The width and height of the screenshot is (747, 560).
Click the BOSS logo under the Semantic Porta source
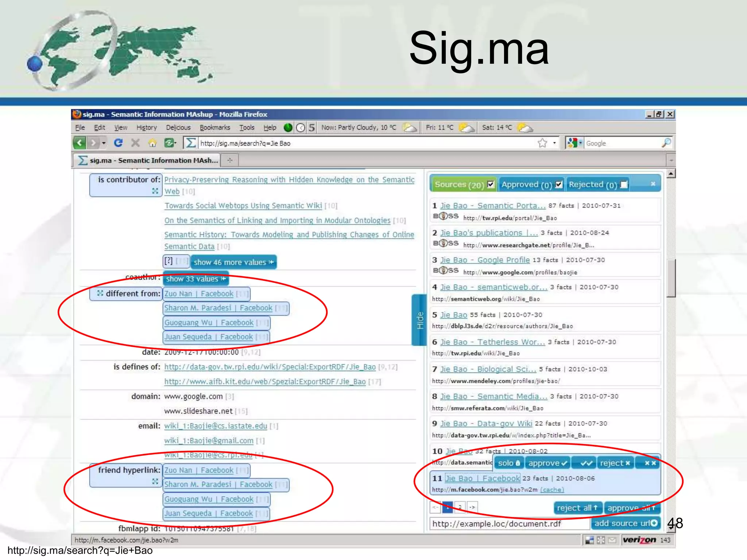tap(445, 216)
